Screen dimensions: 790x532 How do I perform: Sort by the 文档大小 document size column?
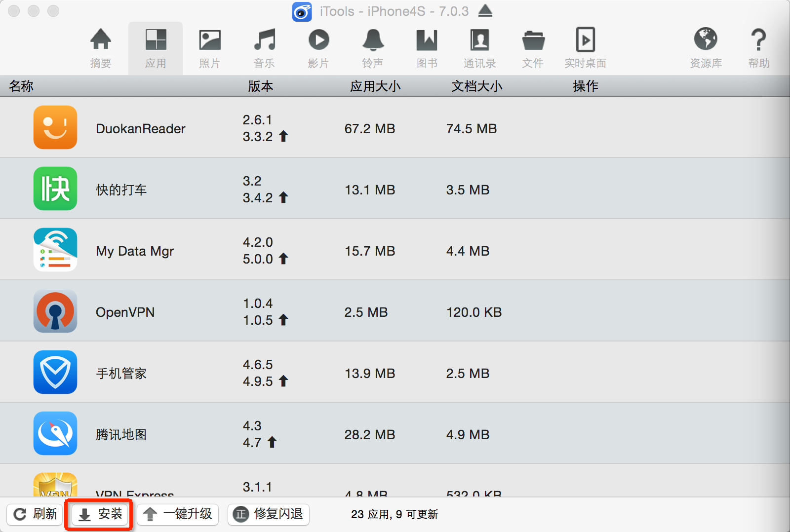coord(477,86)
